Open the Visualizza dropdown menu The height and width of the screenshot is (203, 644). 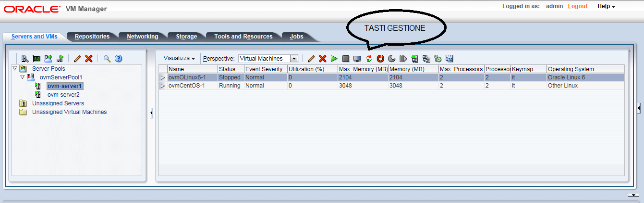[179, 58]
